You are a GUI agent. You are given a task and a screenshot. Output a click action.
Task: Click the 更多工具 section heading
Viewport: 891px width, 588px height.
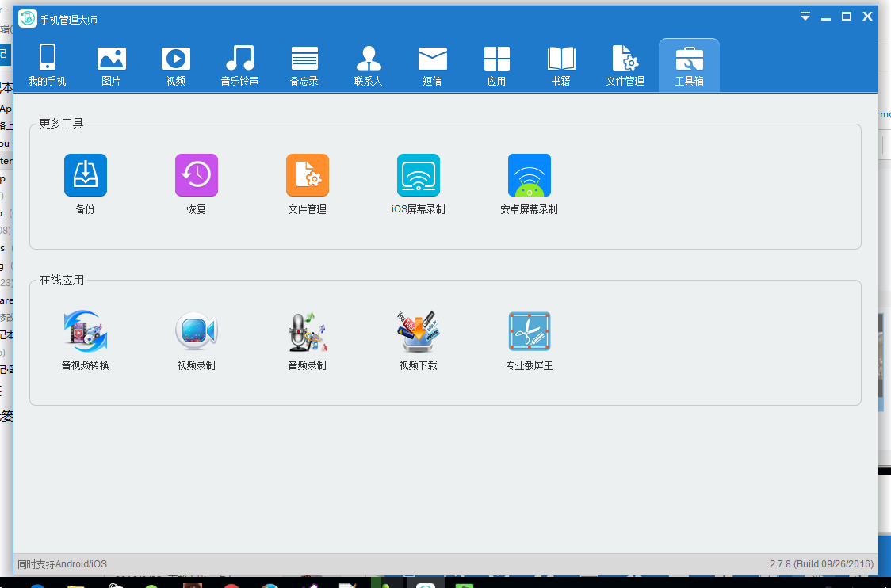[61, 124]
